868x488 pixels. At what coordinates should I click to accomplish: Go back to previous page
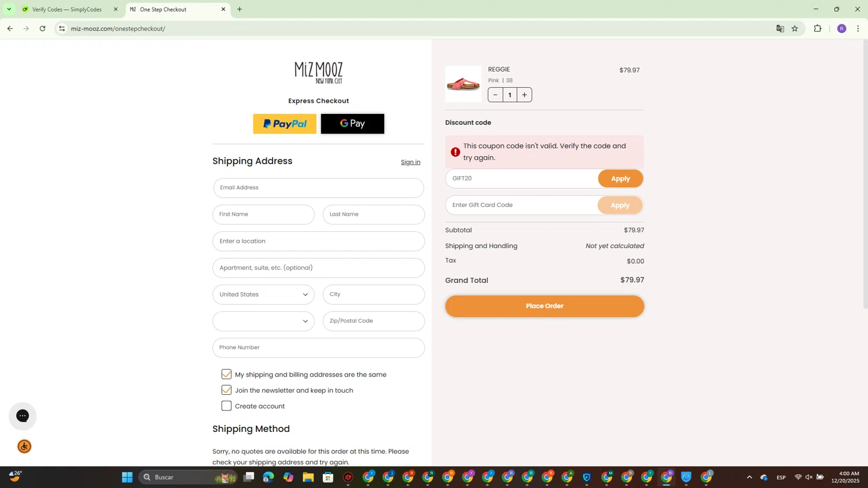(10, 28)
